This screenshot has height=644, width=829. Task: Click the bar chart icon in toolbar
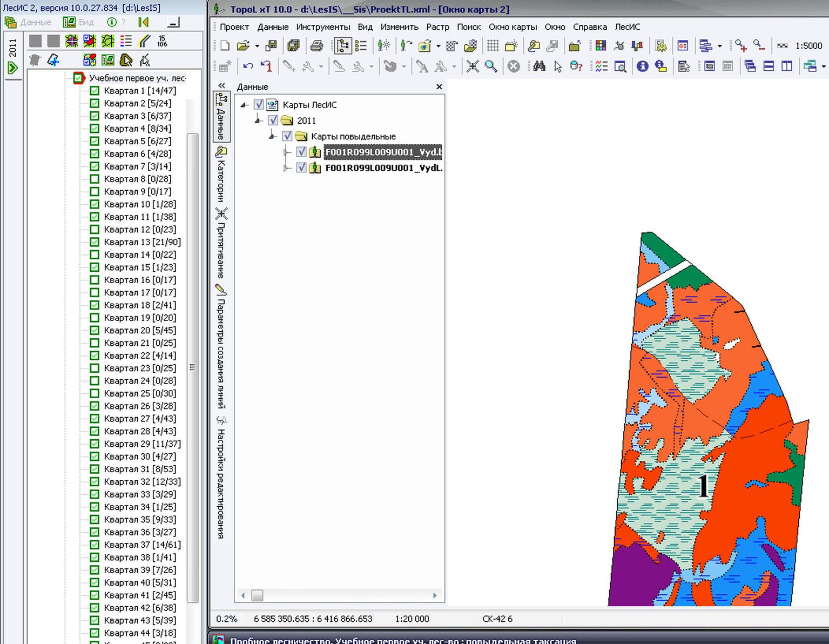(637, 46)
